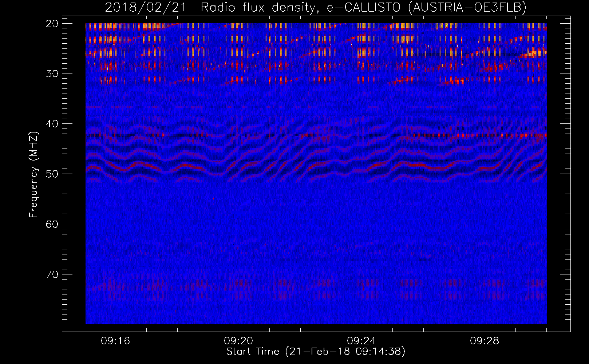
Task: Click the station name '(AUSTRIA-OE3FLB)'
Action: (467, 8)
